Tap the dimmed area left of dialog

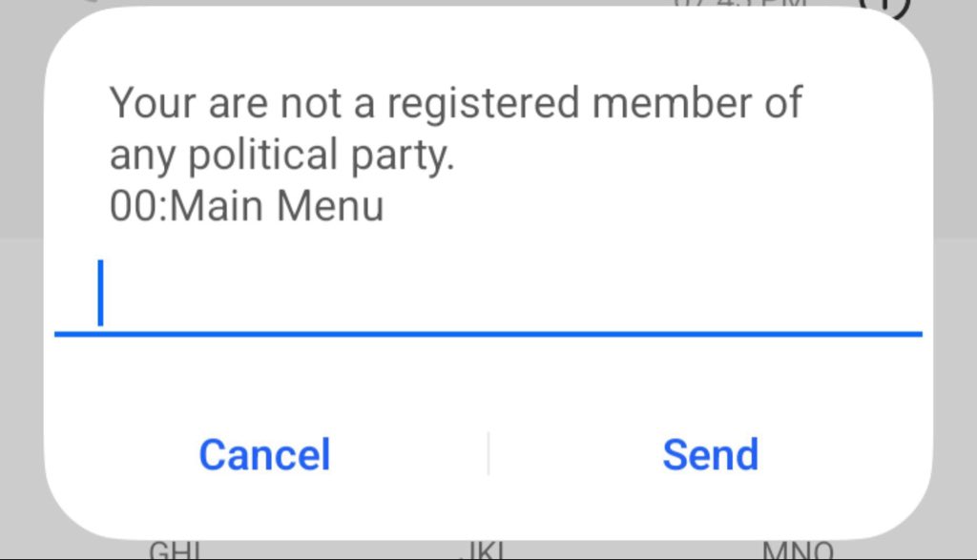[22, 280]
